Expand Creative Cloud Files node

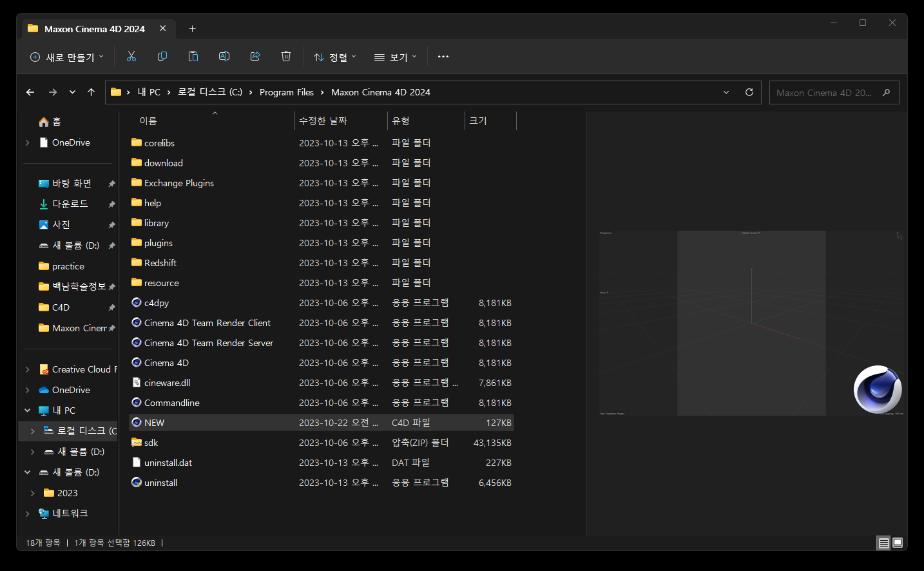(x=28, y=369)
